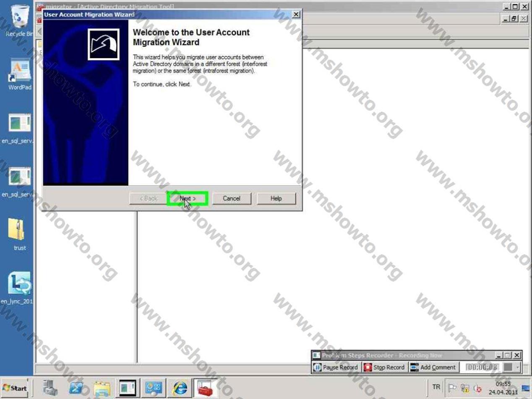Close the Problem Steps Recorder window

click(x=516, y=355)
